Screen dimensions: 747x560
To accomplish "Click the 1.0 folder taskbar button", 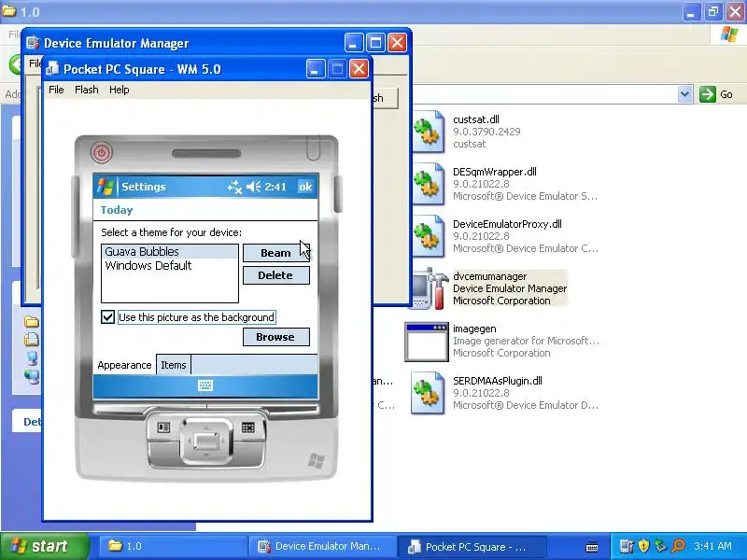I will tap(173, 546).
